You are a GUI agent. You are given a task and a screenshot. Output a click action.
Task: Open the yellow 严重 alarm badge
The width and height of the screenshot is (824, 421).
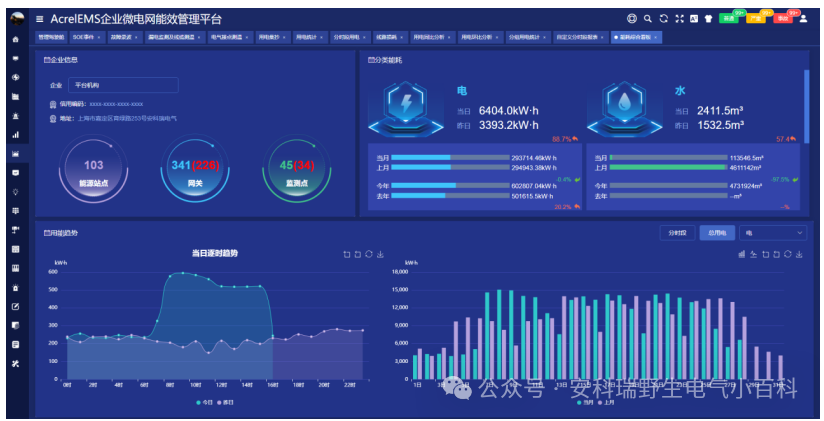tap(756, 18)
